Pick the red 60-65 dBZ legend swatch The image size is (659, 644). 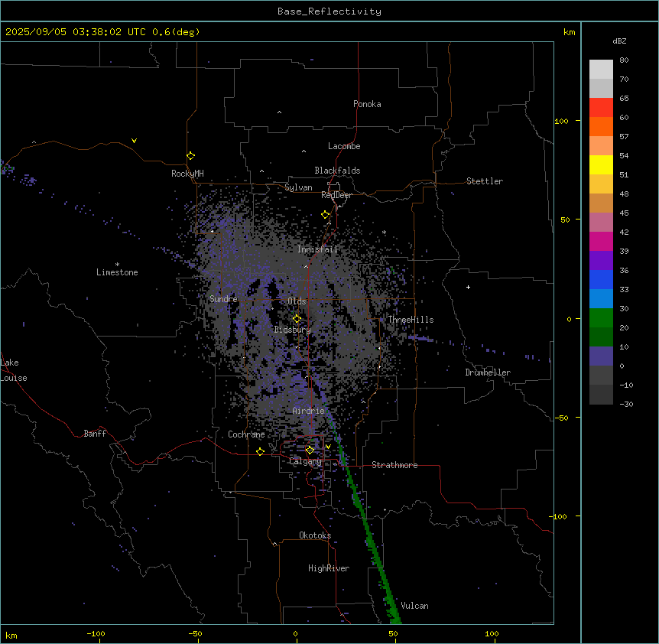601,108
